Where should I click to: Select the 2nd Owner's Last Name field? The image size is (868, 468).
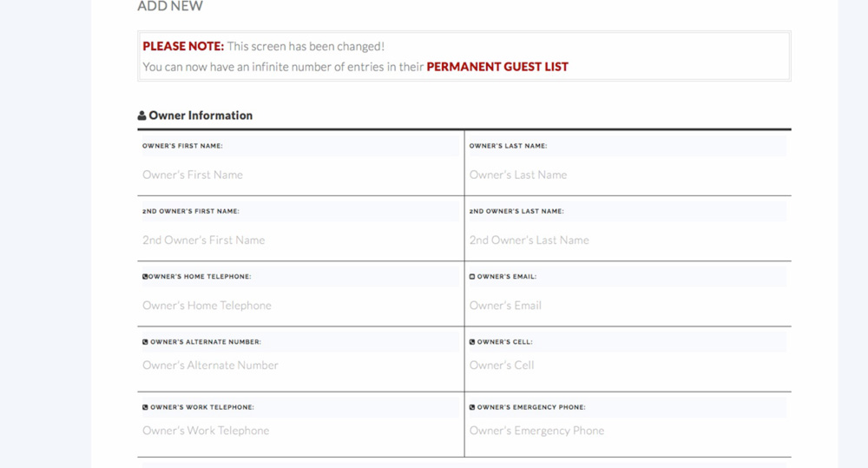tap(628, 241)
